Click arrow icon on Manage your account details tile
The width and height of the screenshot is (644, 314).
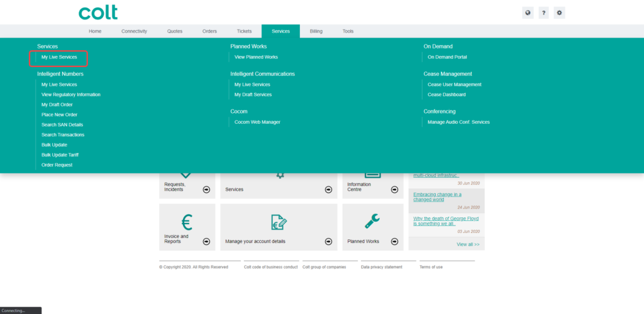click(328, 241)
